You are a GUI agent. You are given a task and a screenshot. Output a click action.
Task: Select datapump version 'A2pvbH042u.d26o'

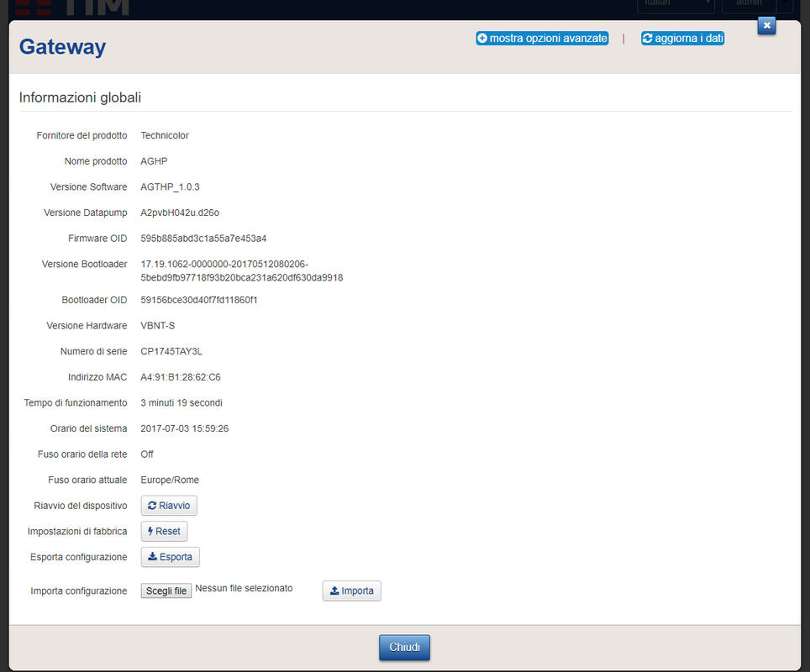[180, 213]
